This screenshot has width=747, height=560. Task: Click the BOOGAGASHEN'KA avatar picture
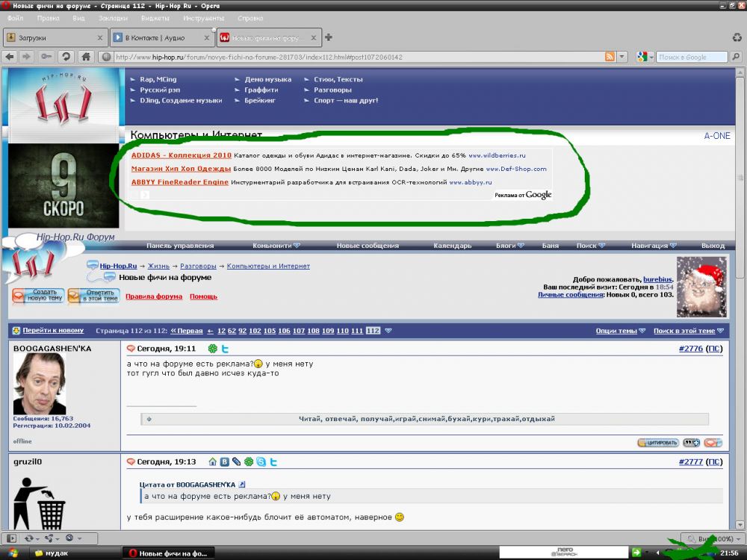point(39,384)
